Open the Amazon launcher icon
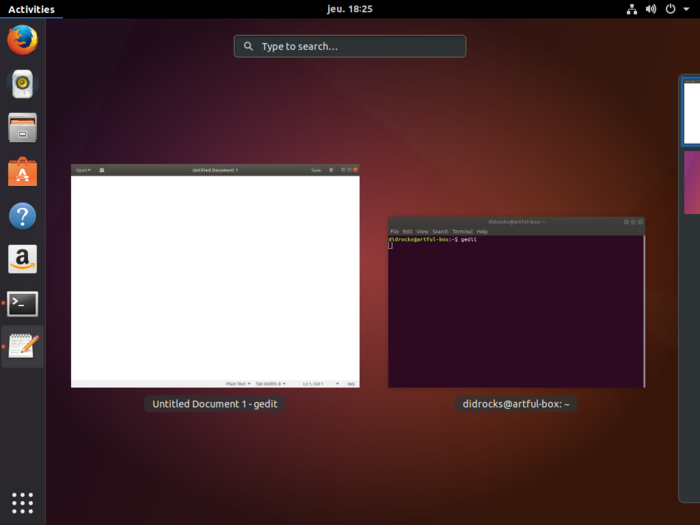The image size is (700, 525). pyautogui.click(x=22, y=260)
